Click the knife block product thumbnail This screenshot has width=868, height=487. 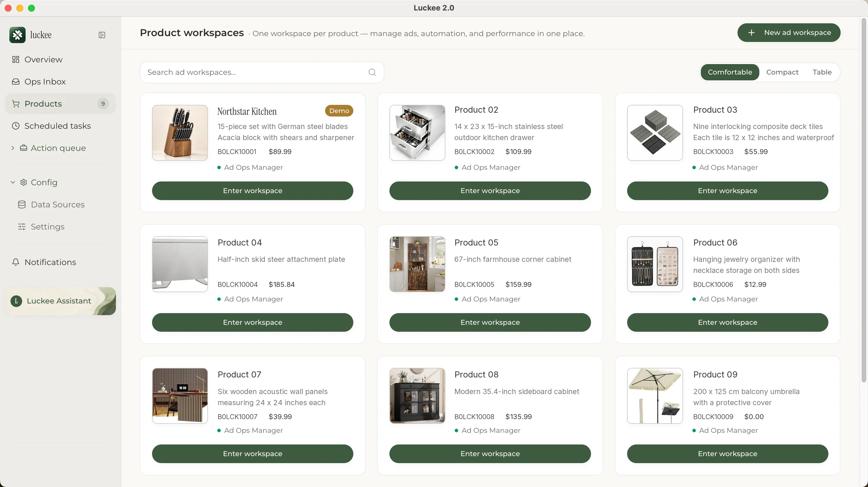[180, 133]
